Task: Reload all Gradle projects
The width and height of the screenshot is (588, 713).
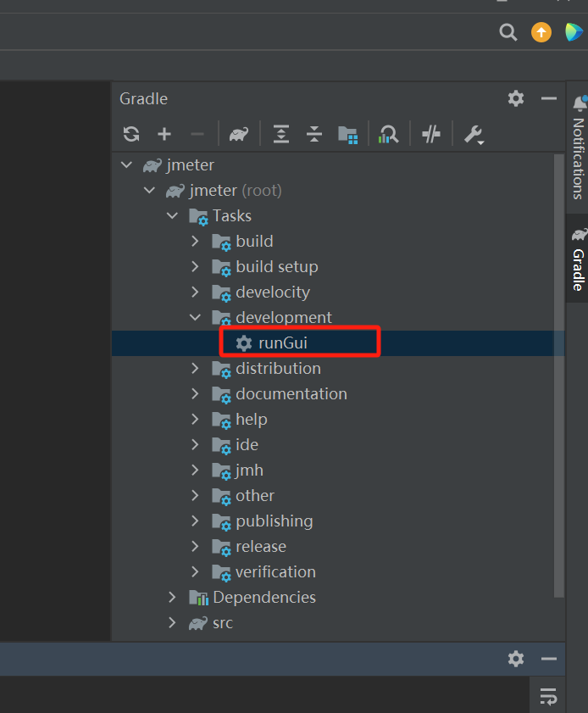Action: (131, 134)
